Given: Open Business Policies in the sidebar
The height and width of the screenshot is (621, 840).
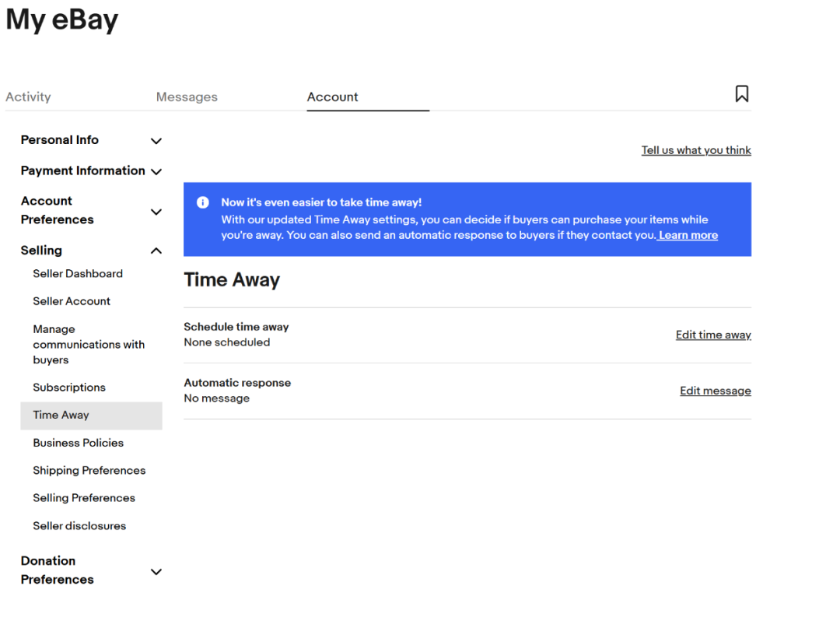Looking at the screenshot, I should [x=78, y=443].
